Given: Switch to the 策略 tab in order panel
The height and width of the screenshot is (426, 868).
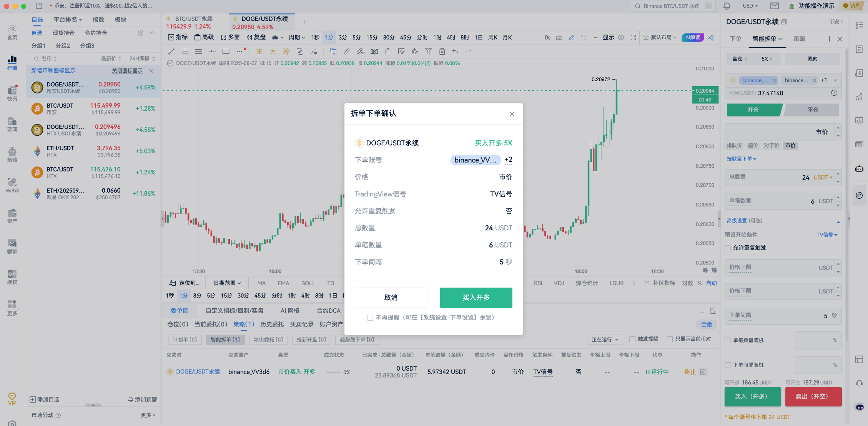Looking at the screenshot, I should point(799,39).
